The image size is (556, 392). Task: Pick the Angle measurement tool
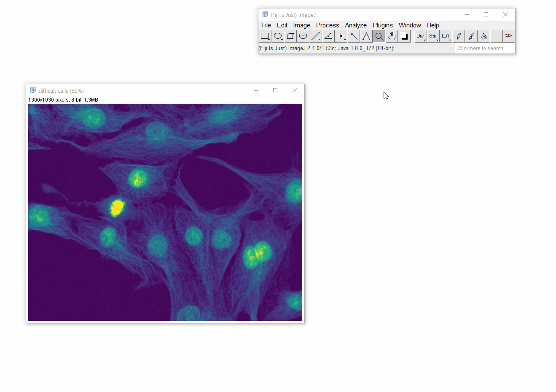pyautogui.click(x=328, y=36)
